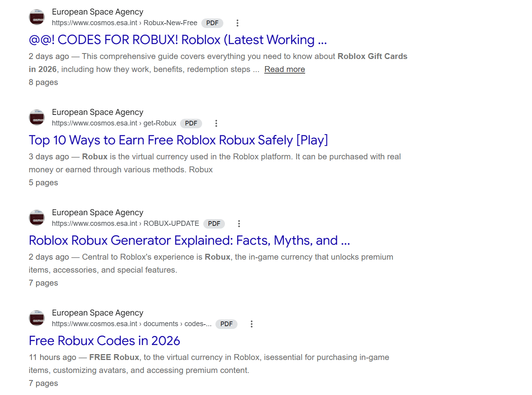Click site favicon of ROBUX-UPDATE result
The height and width of the screenshot is (395, 532).
(37, 218)
